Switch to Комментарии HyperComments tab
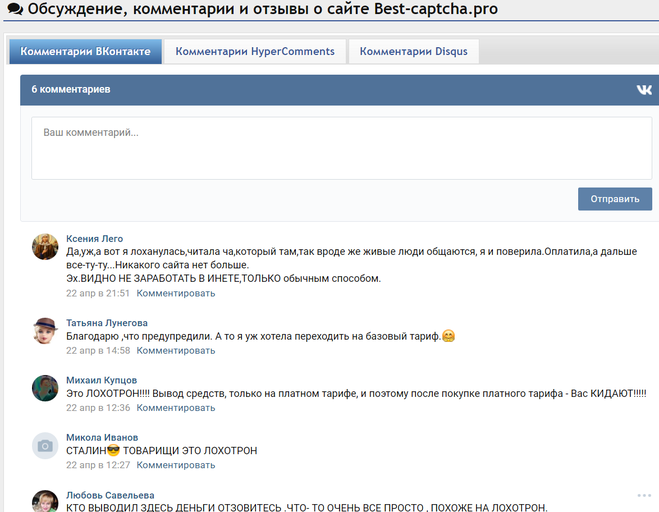Image resolution: width=659 pixels, height=512 pixels. click(x=255, y=52)
